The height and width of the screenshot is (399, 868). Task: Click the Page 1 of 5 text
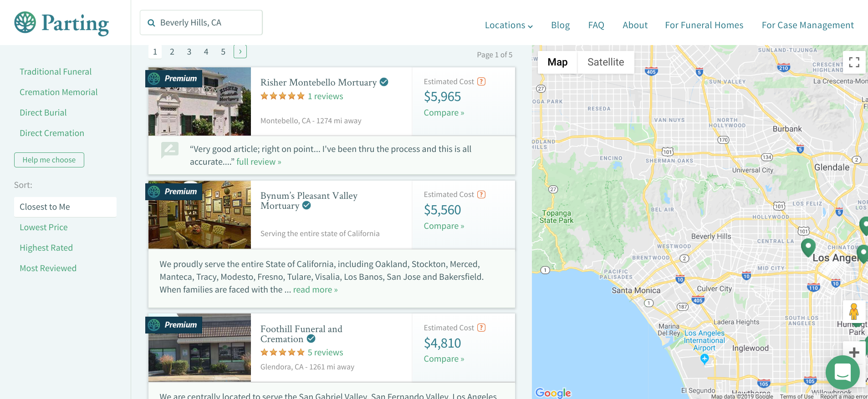(x=495, y=55)
